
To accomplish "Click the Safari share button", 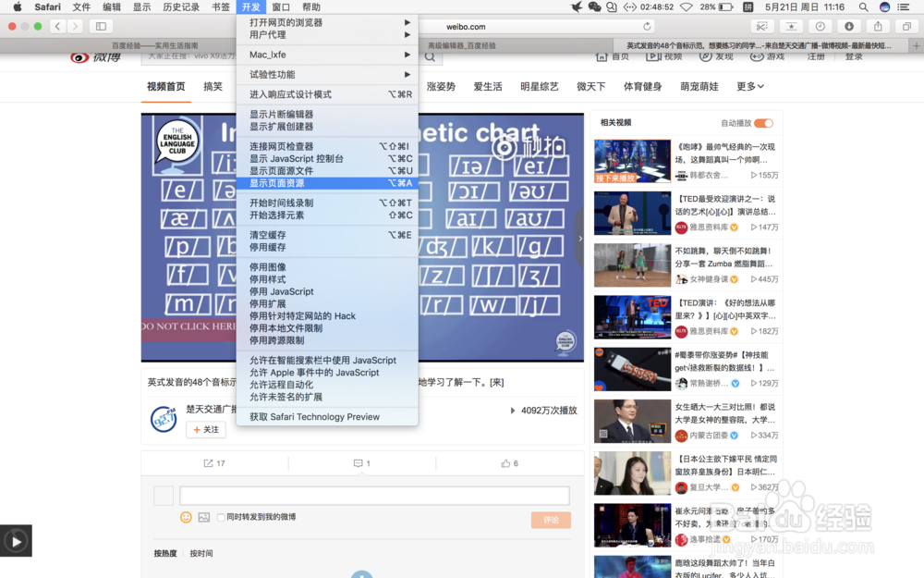I will point(878,26).
